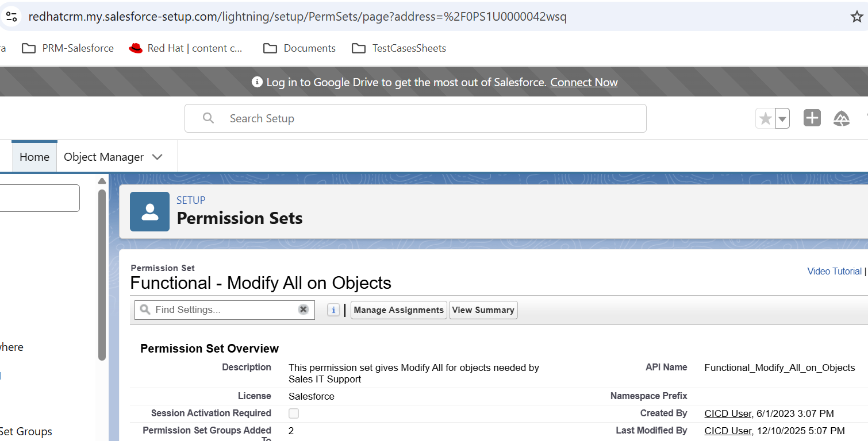Open Global Actions plus icon
The height and width of the screenshot is (441, 868).
812,118
